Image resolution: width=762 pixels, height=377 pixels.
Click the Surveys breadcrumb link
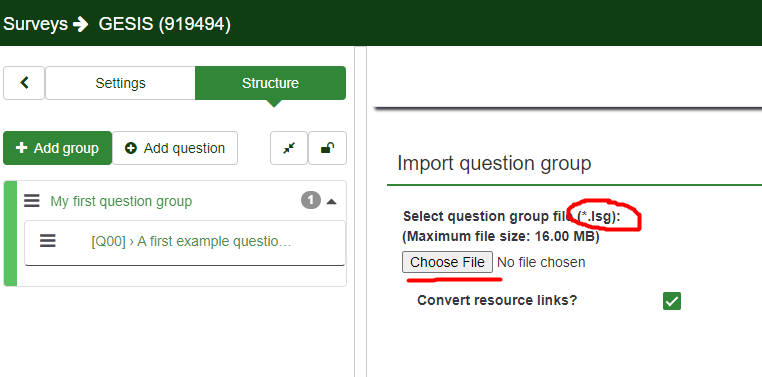(35, 24)
